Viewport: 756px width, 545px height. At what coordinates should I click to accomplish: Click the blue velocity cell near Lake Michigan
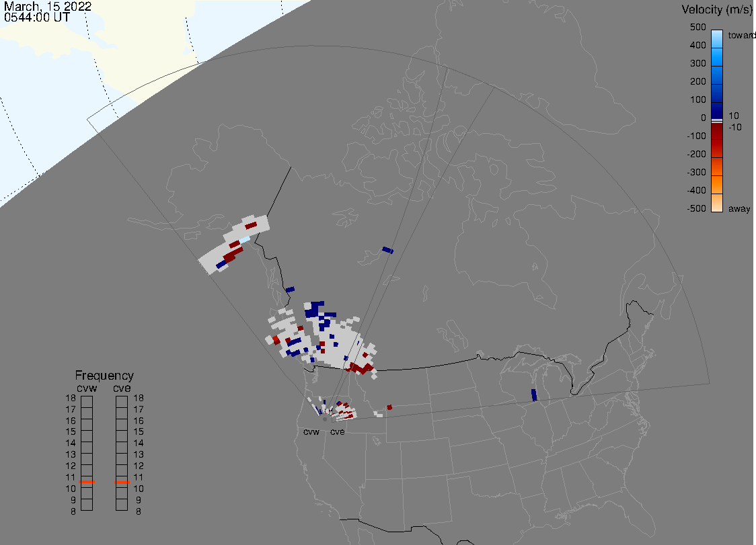tap(534, 395)
